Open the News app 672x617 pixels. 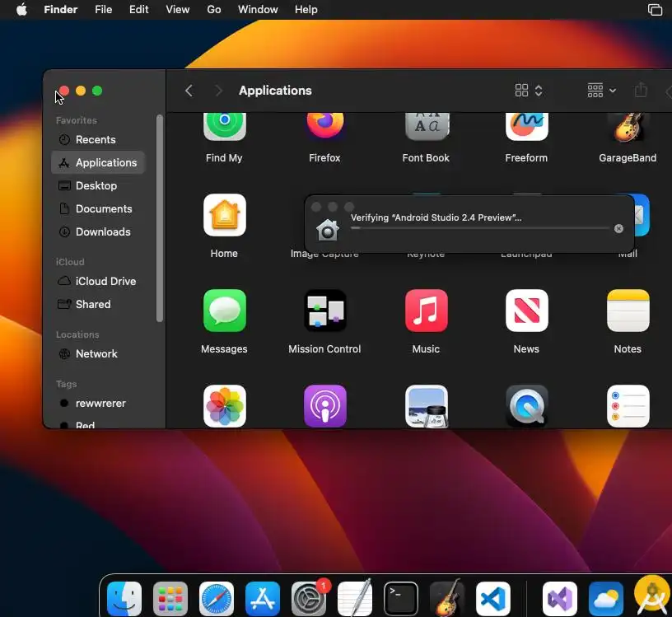click(527, 311)
